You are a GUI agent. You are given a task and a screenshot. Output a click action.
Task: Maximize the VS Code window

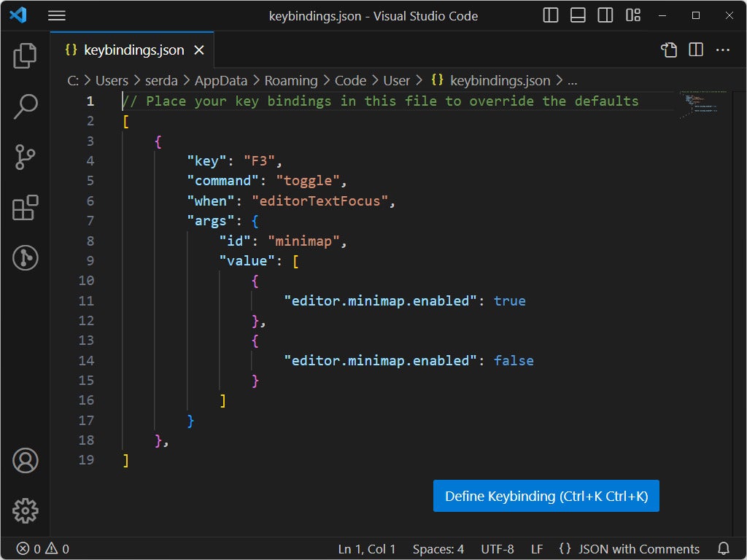[695, 16]
